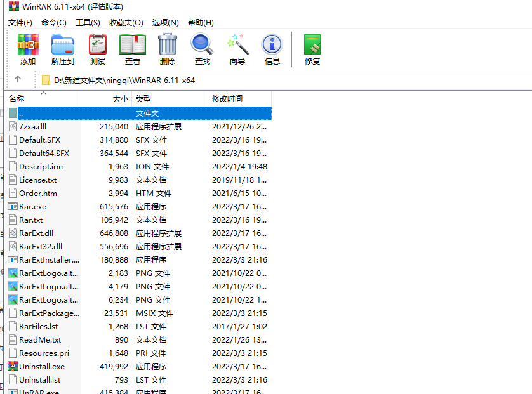Select the RarFiles.lst file name

pos(38,327)
